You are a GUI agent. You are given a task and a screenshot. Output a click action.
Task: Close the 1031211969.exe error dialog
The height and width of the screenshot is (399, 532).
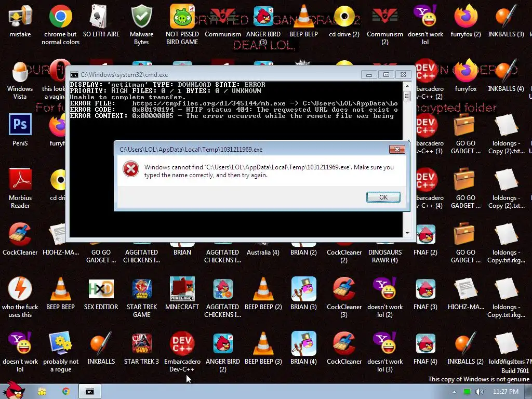coord(396,149)
